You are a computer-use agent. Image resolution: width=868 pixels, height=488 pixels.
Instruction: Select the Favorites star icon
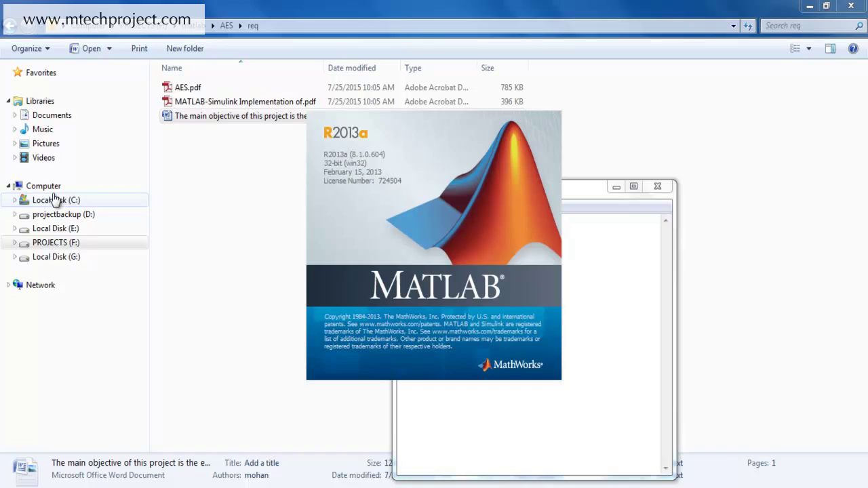[18, 73]
